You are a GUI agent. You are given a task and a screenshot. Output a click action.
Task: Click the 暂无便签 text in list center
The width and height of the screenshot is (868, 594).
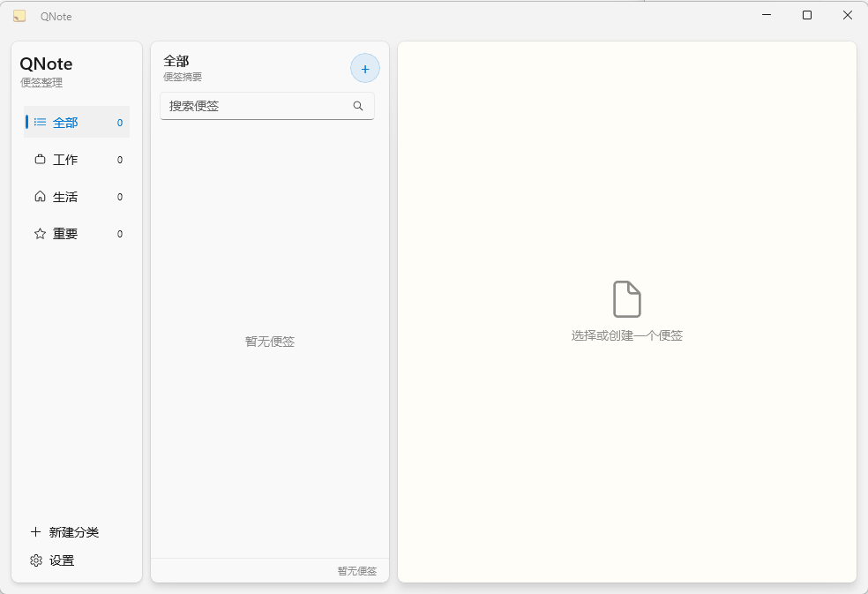[270, 342]
